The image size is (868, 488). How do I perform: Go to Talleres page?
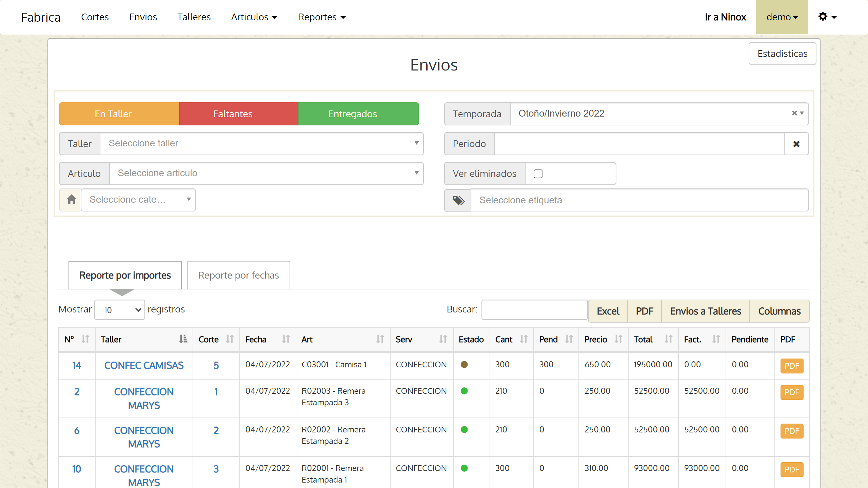[194, 17]
